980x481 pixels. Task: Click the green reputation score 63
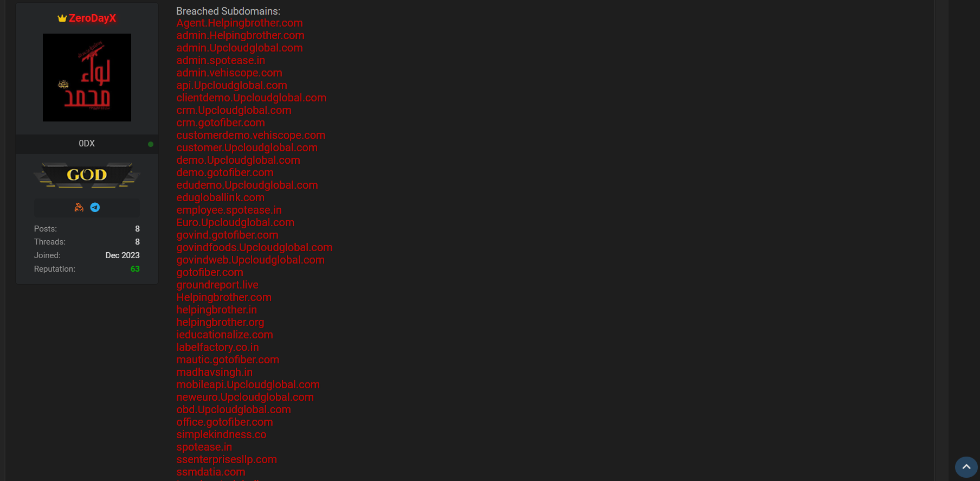(135, 269)
